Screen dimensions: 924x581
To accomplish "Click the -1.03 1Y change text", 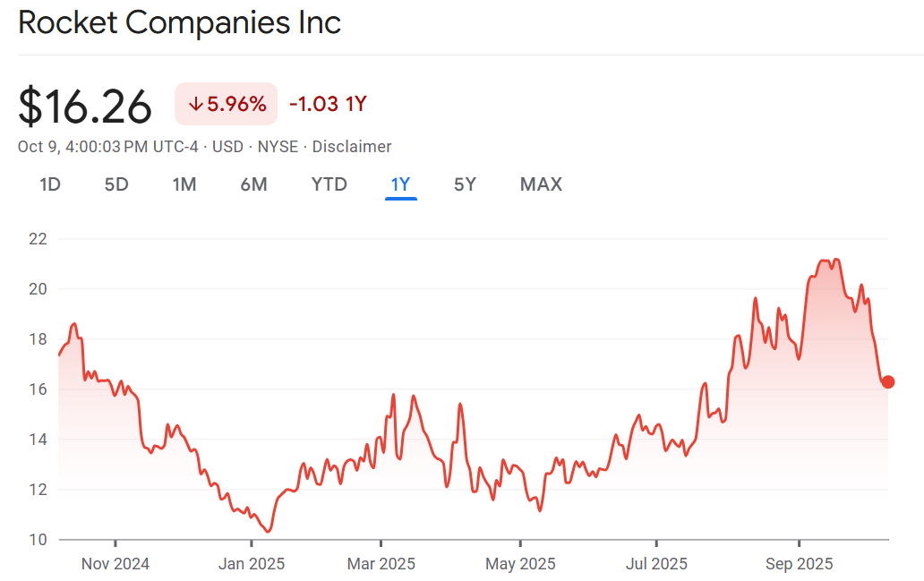I will pos(328,105).
